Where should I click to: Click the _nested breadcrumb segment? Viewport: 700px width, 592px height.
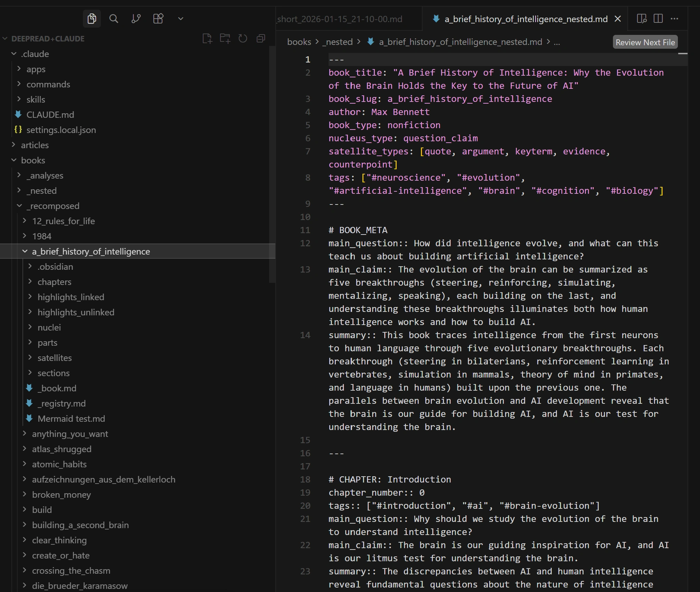[x=338, y=42]
